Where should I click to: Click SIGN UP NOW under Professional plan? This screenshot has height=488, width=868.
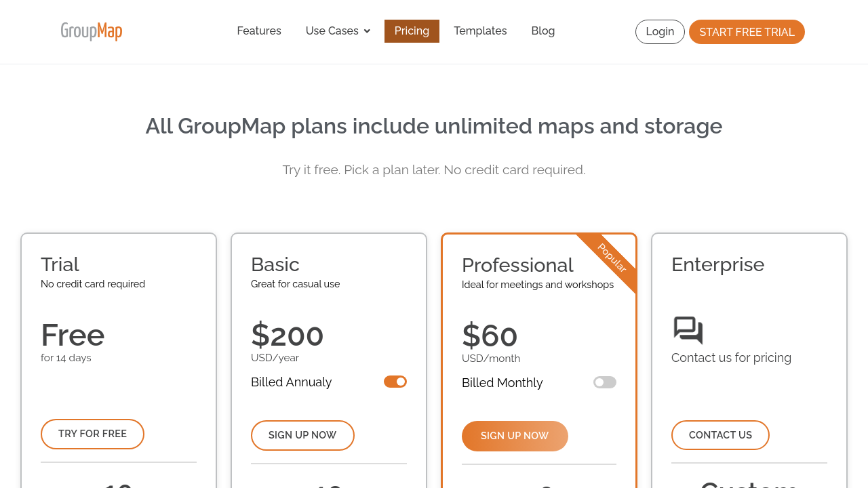tap(515, 436)
